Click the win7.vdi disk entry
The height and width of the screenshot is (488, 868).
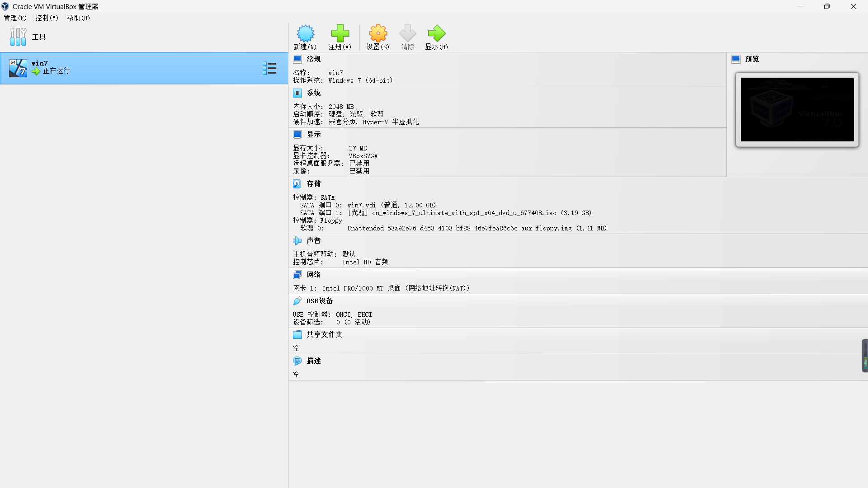[392, 206]
